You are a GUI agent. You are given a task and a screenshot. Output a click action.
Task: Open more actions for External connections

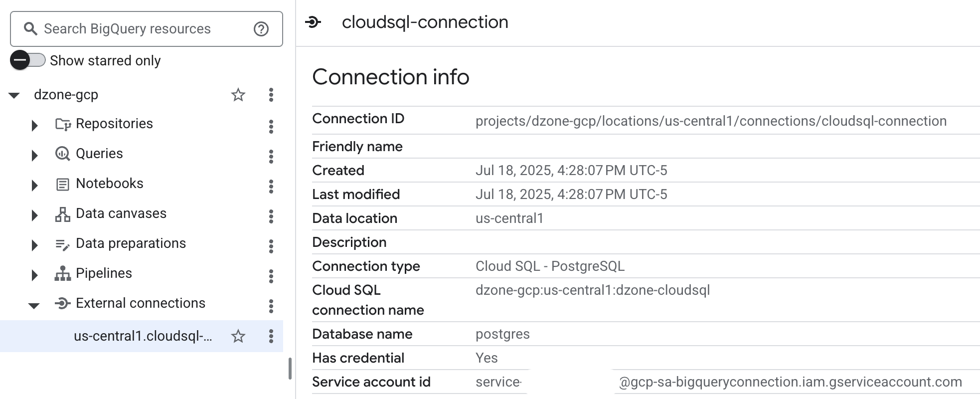(x=271, y=306)
